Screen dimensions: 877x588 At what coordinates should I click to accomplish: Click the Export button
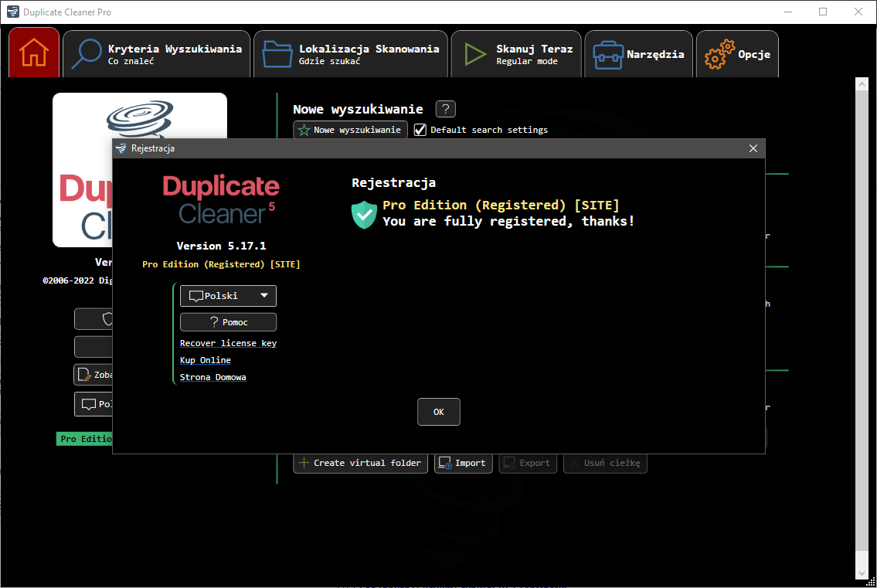(528, 463)
